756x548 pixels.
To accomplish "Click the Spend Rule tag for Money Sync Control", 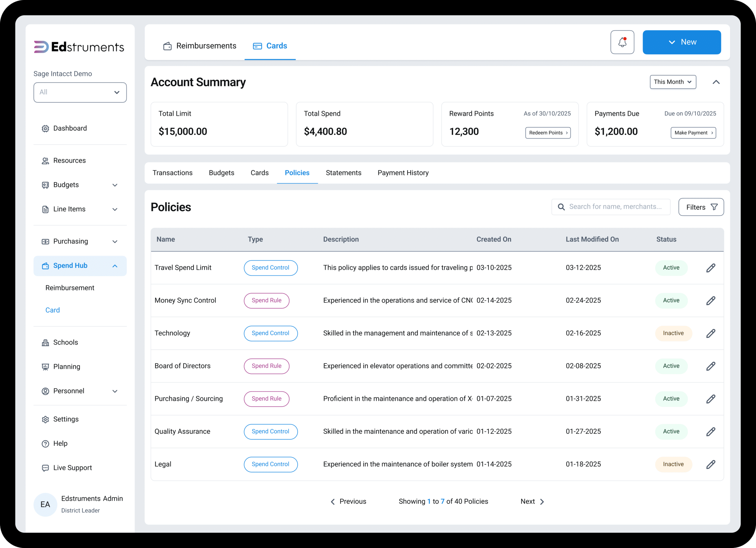I will [x=266, y=300].
